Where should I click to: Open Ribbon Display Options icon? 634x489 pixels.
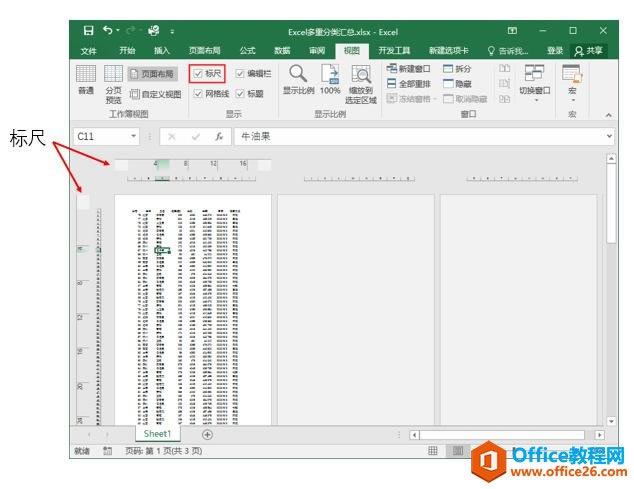(512, 30)
